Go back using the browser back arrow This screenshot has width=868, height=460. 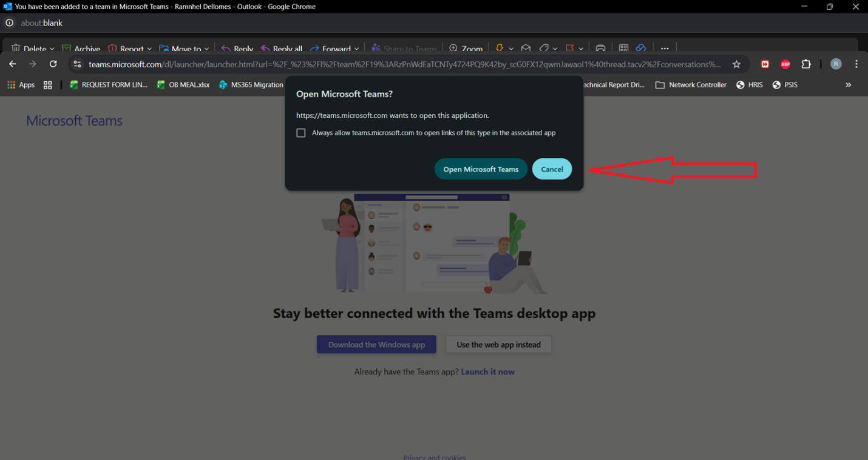(13, 64)
